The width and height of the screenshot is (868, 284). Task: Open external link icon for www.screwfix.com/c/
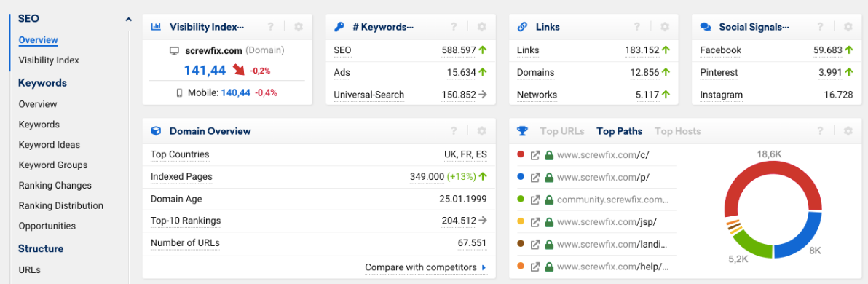[x=534, y=155]
